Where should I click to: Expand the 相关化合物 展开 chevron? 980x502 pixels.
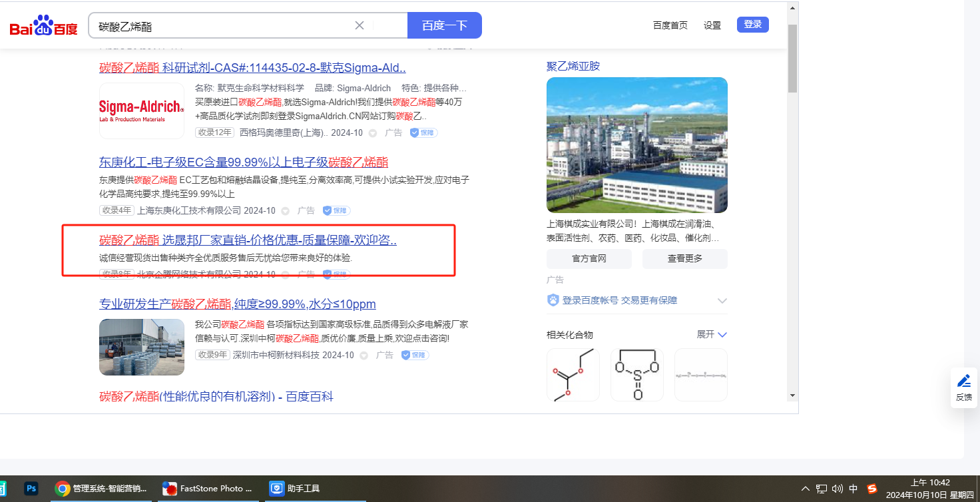coord(722,334)
